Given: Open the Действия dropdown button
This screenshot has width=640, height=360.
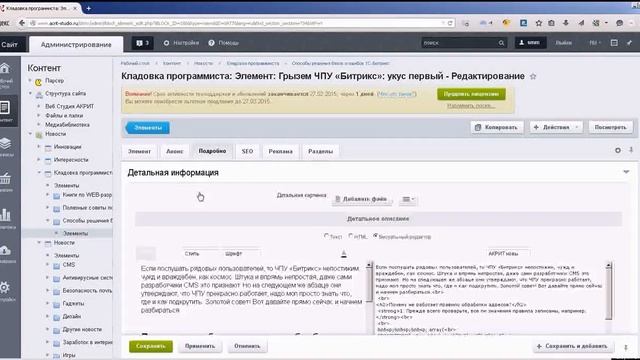Looking at the screenshot, I should 556,127.
